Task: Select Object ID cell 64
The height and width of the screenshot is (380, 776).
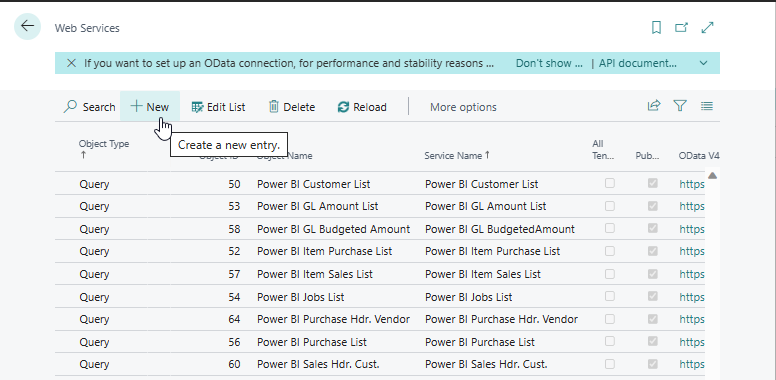Action: point(234,319)
